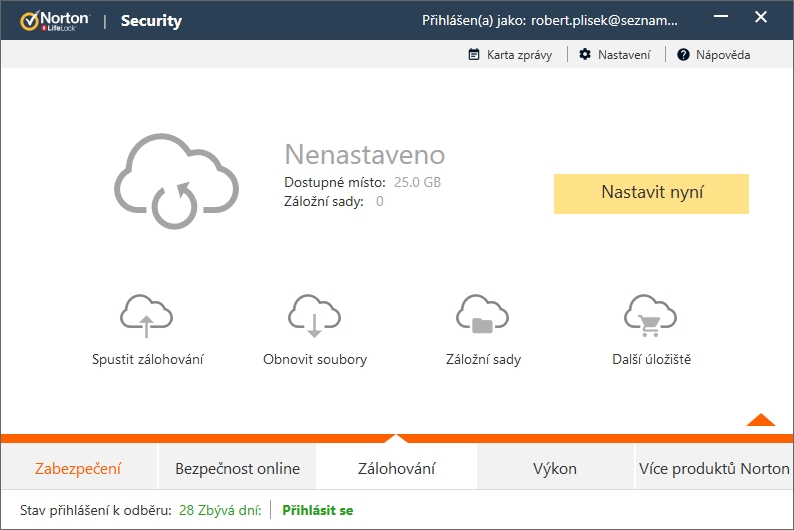Open the Bezpečnost online tab
The image size is (794, 530).
pyautogui.click(x=237, y=468)
